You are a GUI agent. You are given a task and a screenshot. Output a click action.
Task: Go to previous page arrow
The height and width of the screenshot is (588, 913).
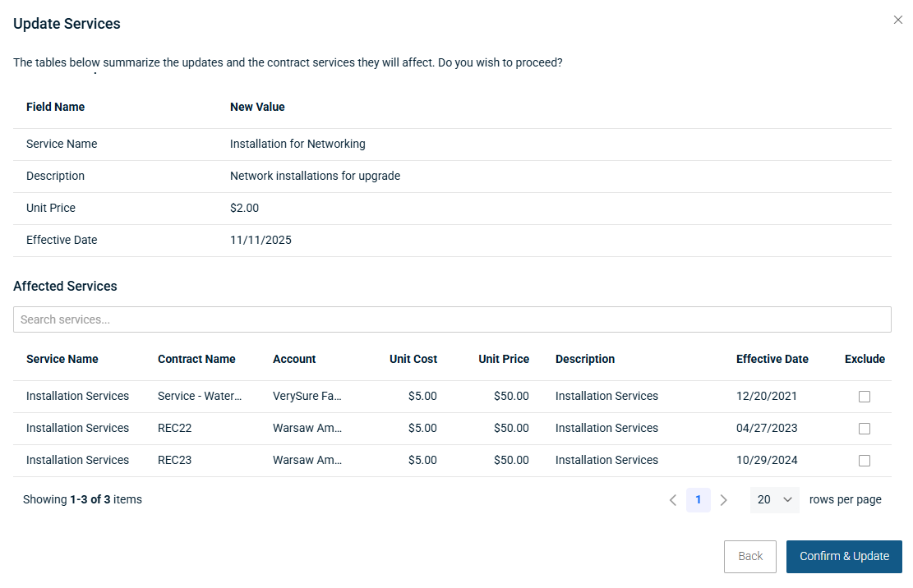point(673,500)
